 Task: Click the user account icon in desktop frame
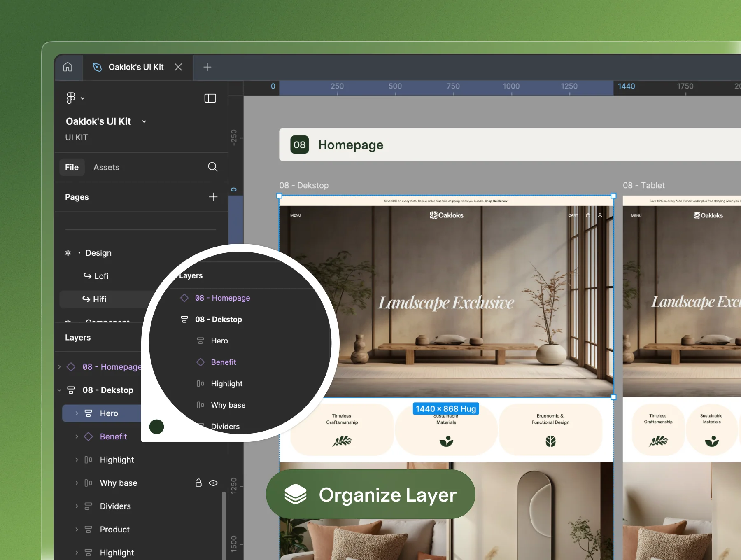(600, 215)
